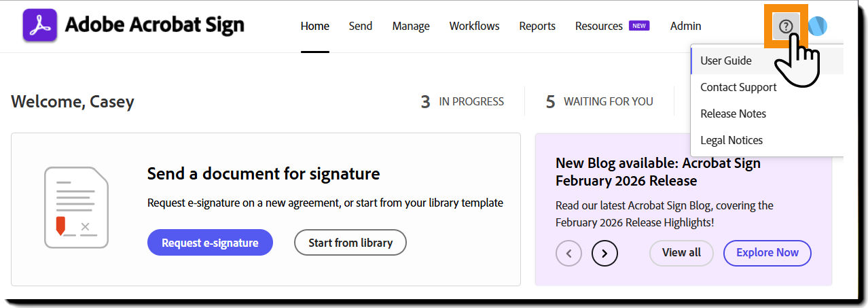Switch to the Manage tab
The height and width of the screenshot is (308, 868).
pos(411,27)
